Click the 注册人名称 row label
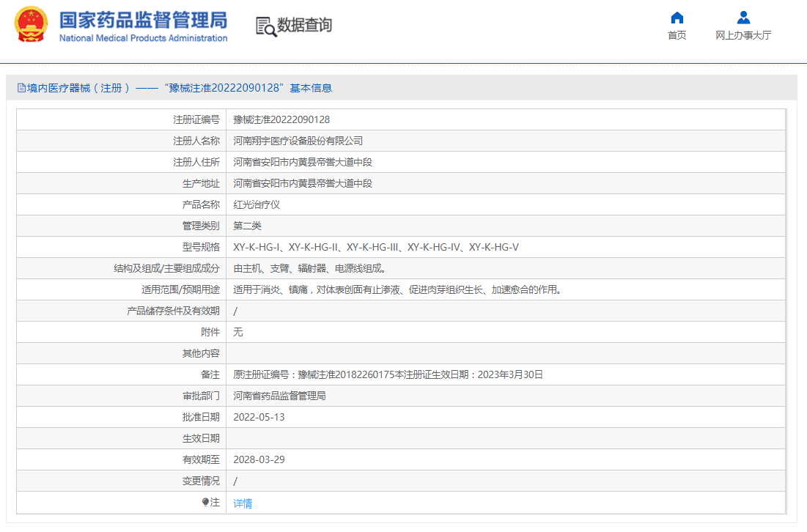The width and height of the screenshot is (807, 532). click(x=196, y=141)
